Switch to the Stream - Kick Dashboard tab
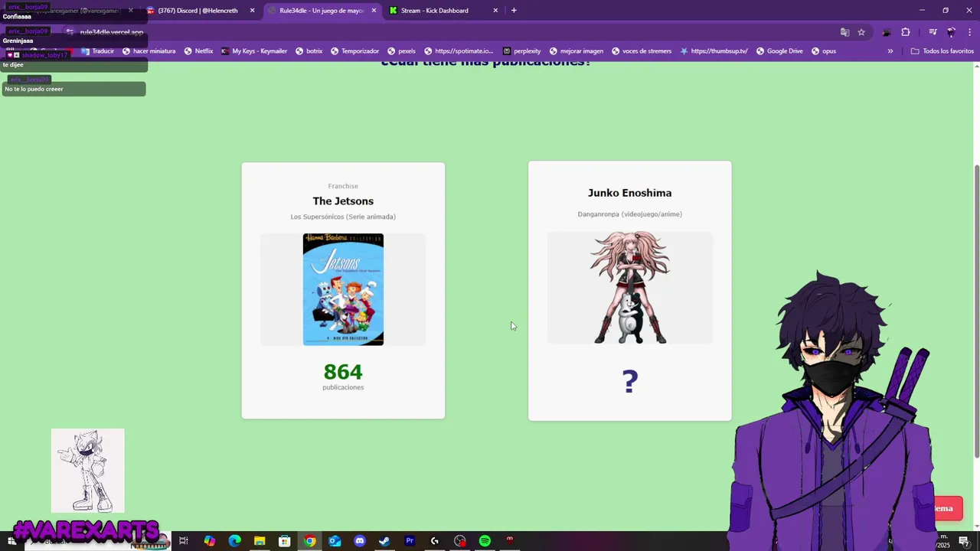This screenshot has height=551, width=980. click(444, 11)
